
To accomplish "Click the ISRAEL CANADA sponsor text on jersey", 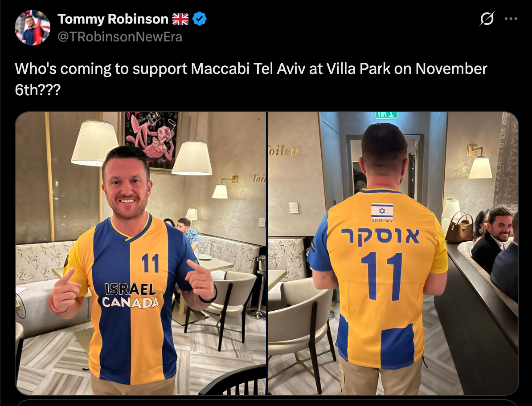I will coord(131,296).
